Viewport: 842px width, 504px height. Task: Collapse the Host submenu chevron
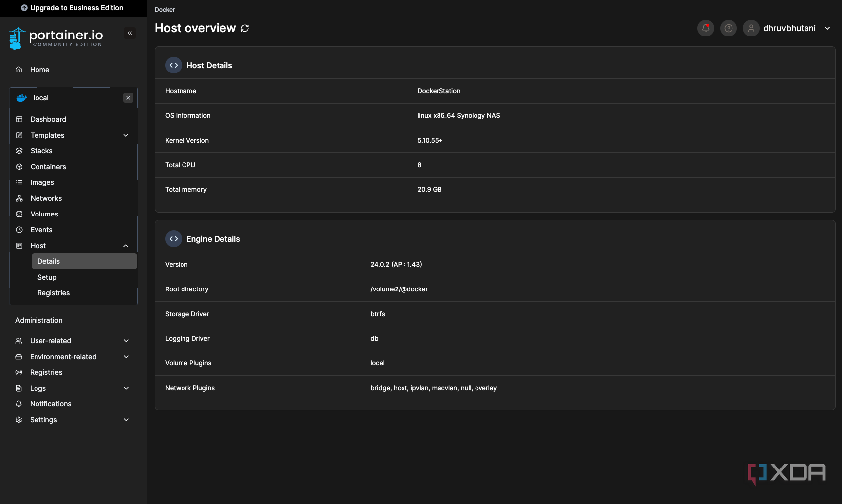pos(126,246)
